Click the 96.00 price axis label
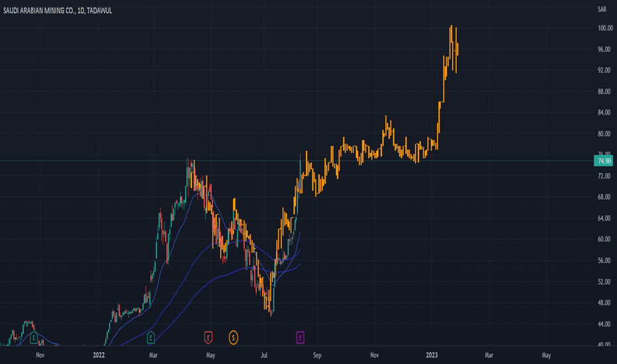Viewport: 617px width, 364px height. pyautogui.click(x=605, y=49)
